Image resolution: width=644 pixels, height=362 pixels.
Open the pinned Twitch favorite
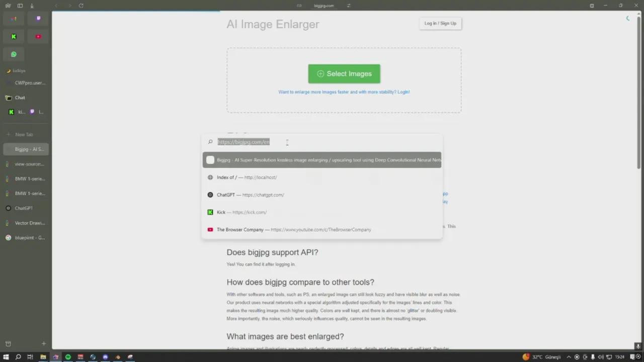coord(38,19)
